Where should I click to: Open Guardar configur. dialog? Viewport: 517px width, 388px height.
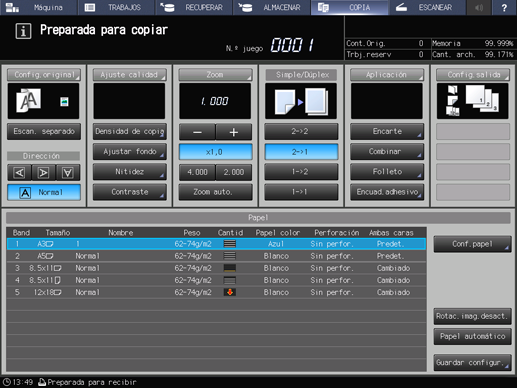tap(472, 362)
